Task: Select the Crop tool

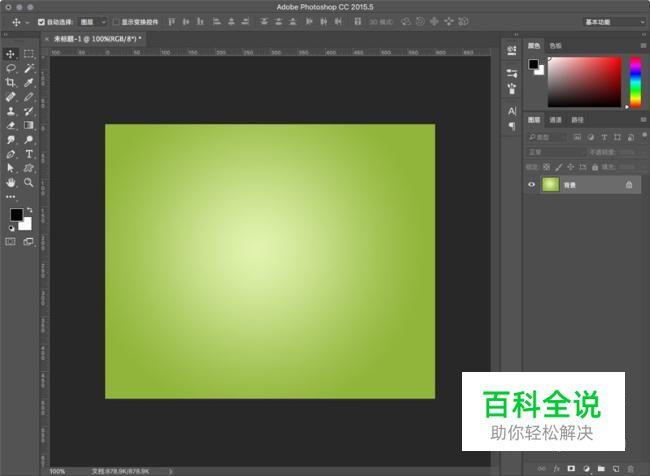Action: (x=11, y=83)
